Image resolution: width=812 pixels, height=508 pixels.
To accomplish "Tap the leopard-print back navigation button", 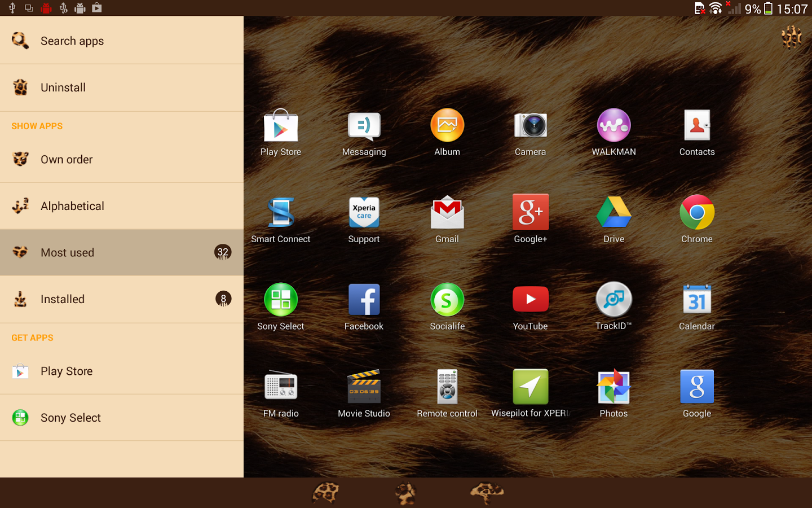I will coord(325,493).
